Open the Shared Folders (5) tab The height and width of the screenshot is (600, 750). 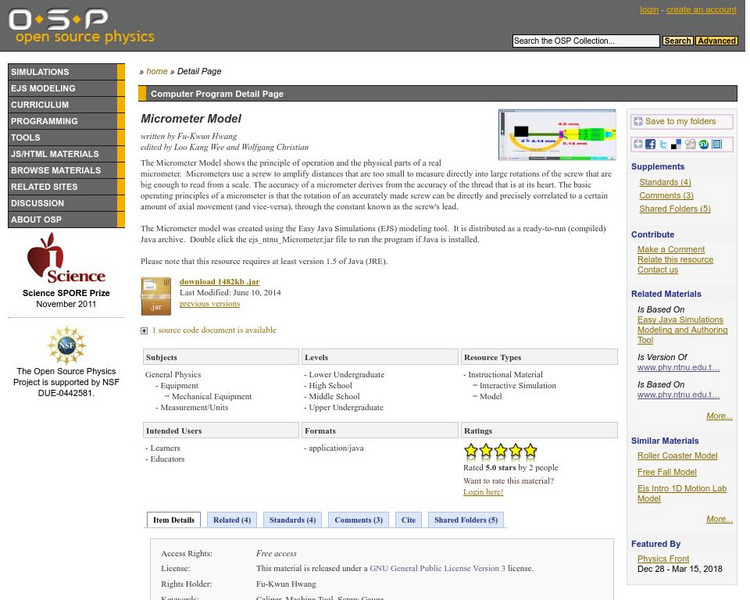pos(466,520)
